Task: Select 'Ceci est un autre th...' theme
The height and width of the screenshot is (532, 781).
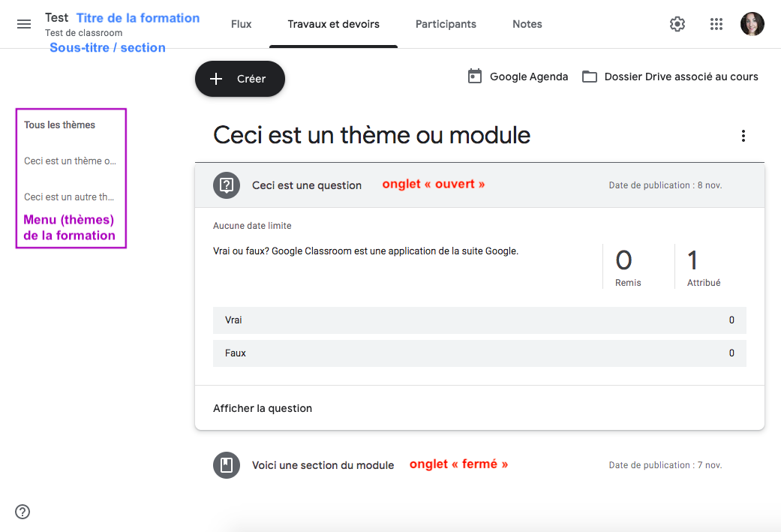Action: 69,197
